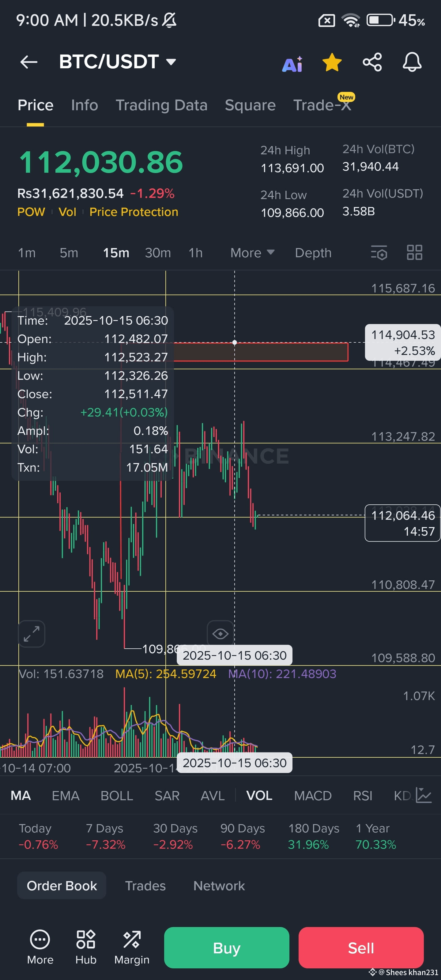Tap the Vol tag
This screenshot has width=441, height=980.
[67, 212]
